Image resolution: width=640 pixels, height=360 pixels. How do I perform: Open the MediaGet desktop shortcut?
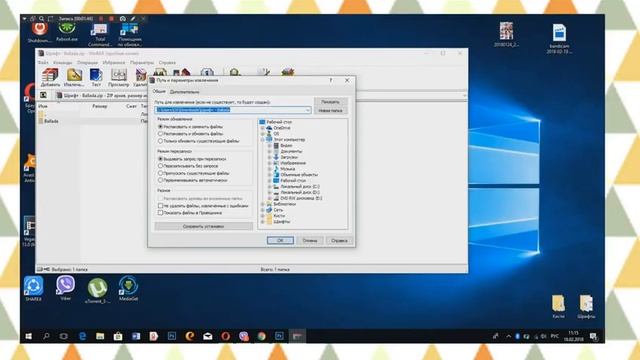(129, 289)
